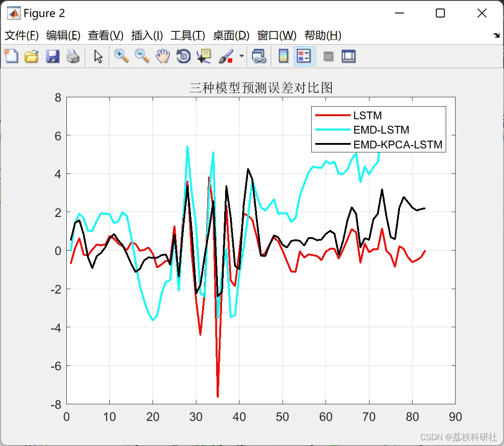
Task: Click the x-axis tick label 90
Action: [456, 417]
